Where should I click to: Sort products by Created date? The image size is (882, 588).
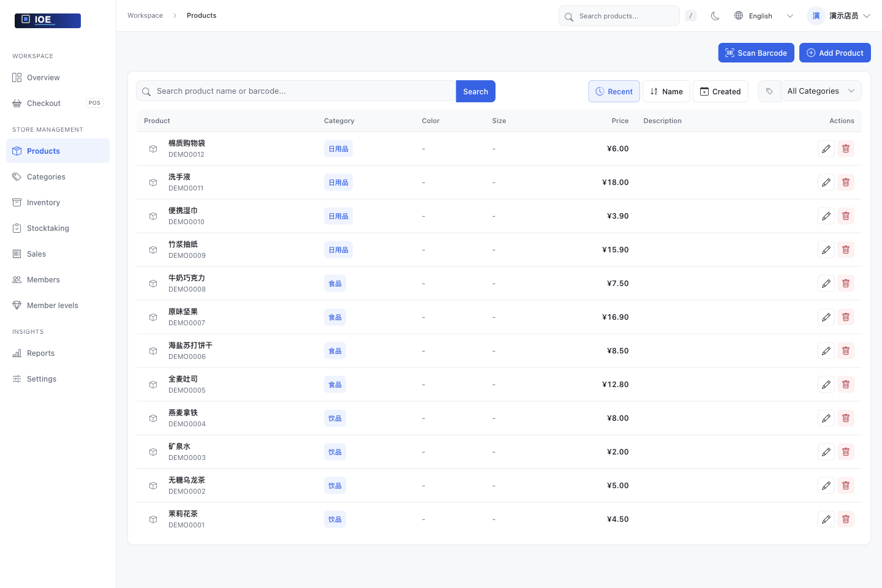720,91
